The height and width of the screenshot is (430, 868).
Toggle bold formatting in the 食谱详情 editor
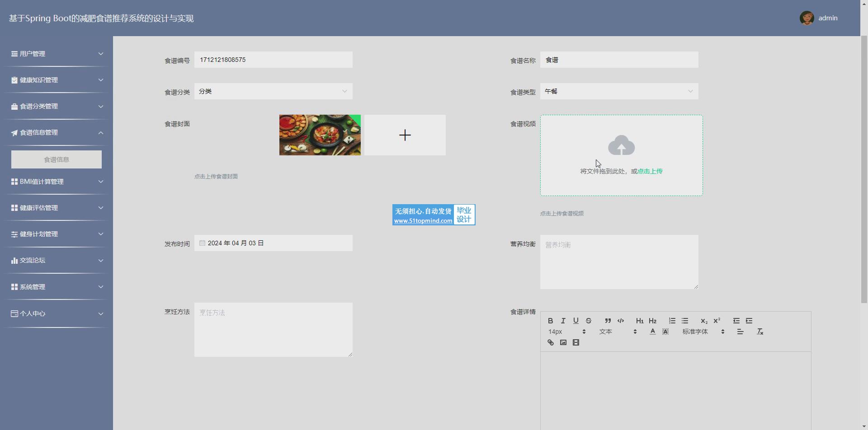pos(550,321)
